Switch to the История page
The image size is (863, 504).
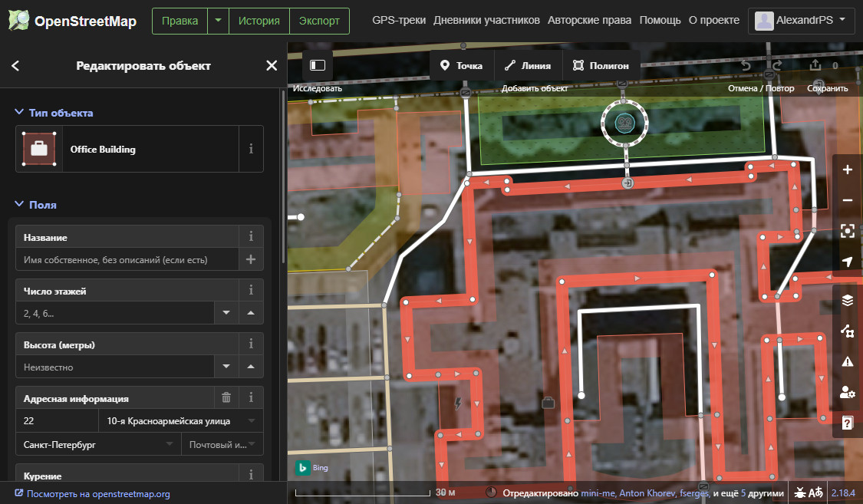click(x=259, y=21)
